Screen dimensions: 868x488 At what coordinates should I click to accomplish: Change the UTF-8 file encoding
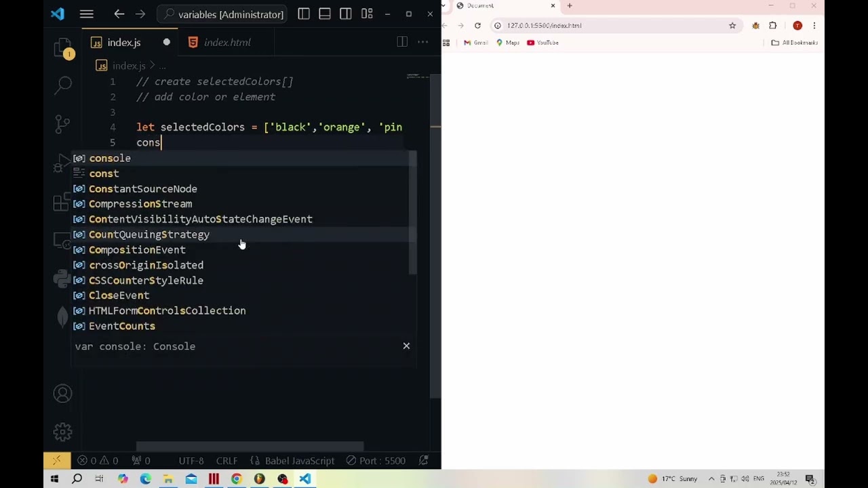(191, 461)
